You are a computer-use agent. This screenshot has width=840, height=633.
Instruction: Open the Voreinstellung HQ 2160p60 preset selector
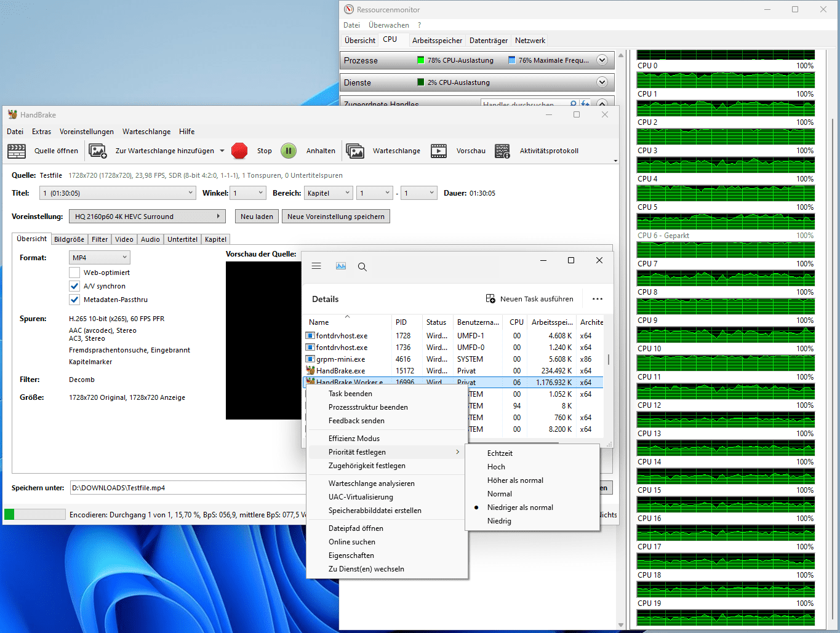[147, 217]
